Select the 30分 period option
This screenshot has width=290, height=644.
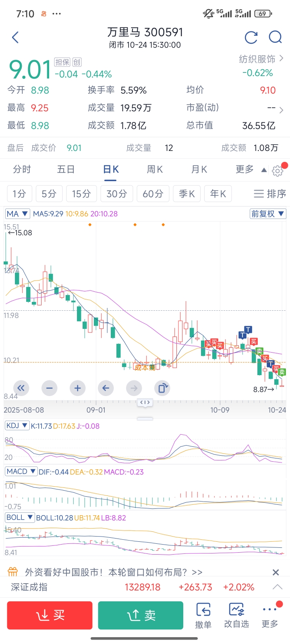[x=117, y=194]
